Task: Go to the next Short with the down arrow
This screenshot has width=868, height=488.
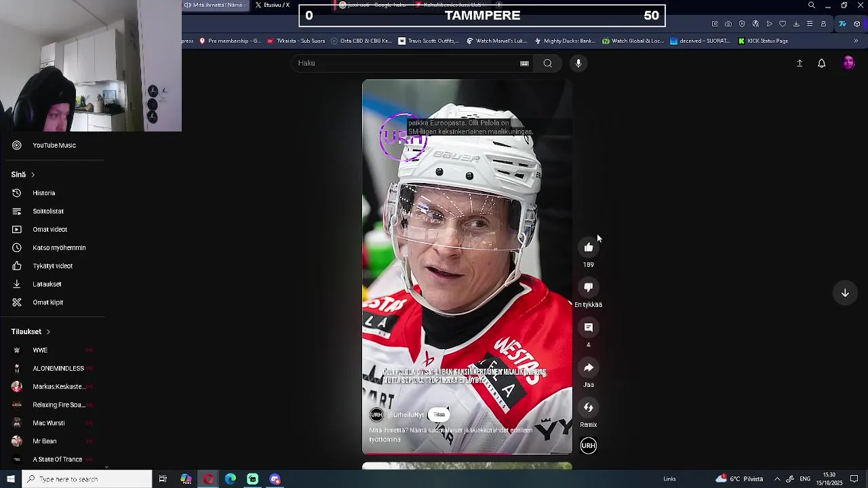Action: pyautogui.click(x=845, y=293)
